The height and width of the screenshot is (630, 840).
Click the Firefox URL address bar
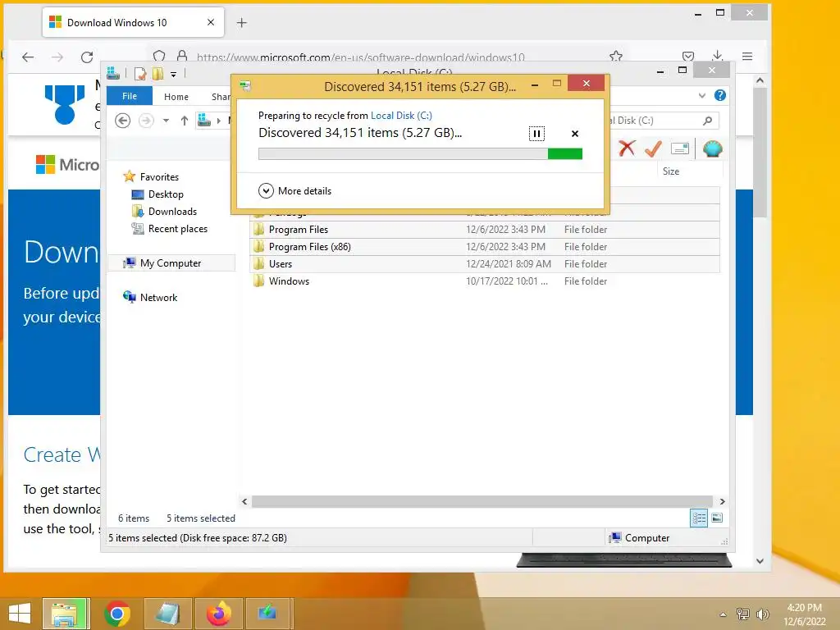coord(360,57)
